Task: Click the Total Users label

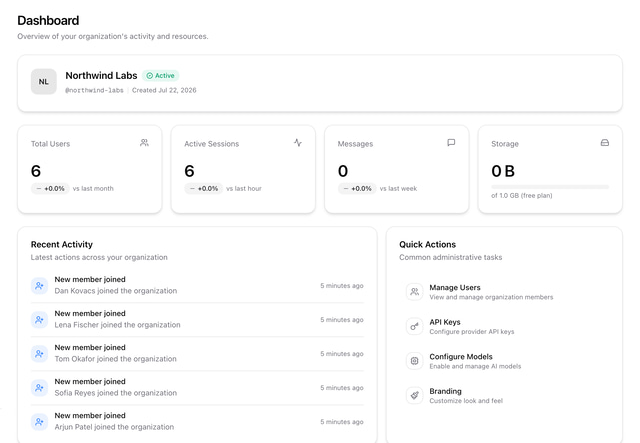Action: [x=51, y=144]
